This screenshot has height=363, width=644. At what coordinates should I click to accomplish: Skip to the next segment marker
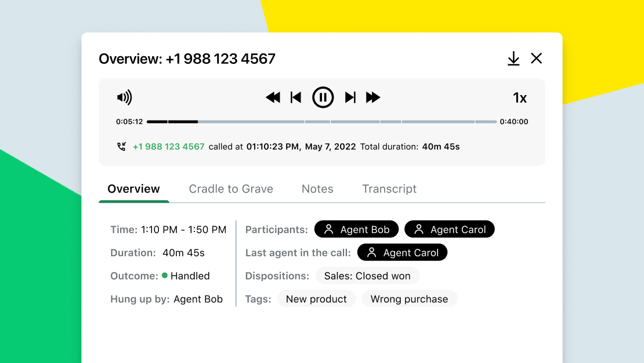[x=350, y=97]
